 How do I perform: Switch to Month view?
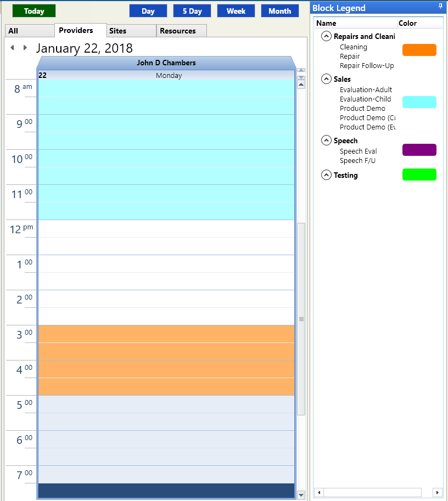(x=280, y=11)
